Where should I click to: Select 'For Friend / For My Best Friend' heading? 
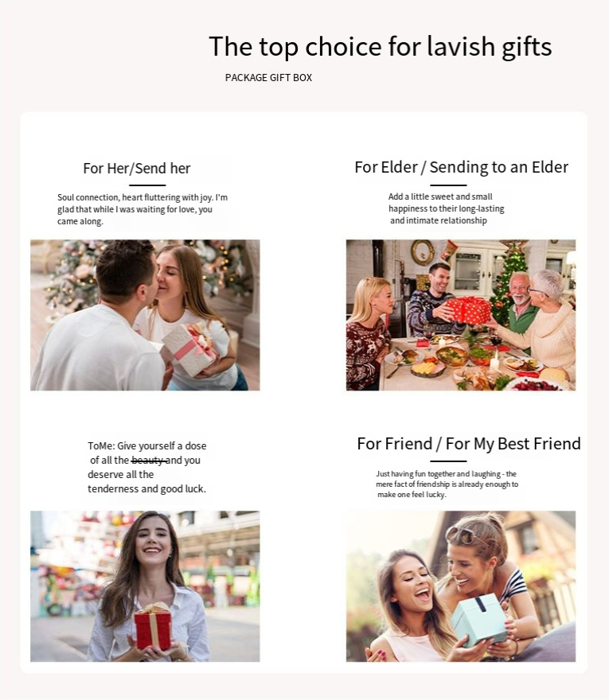[x=469, y=444]
